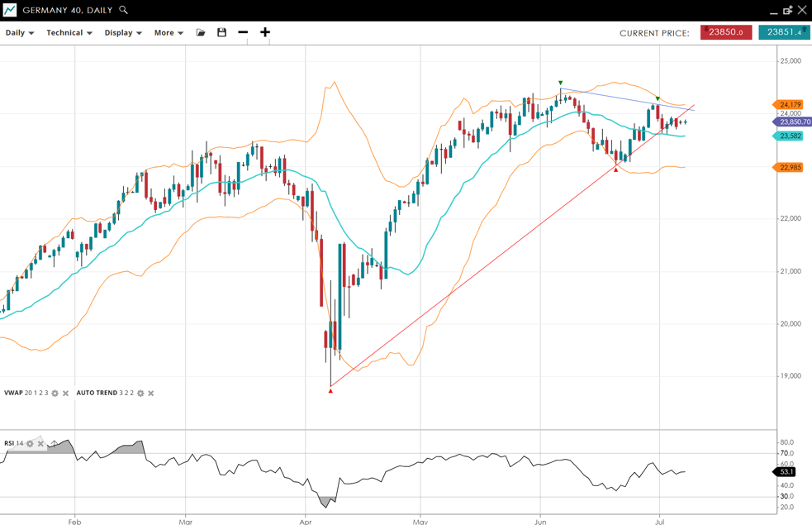
Task: Remove the RSI indicator
Action: click(40, 444)
